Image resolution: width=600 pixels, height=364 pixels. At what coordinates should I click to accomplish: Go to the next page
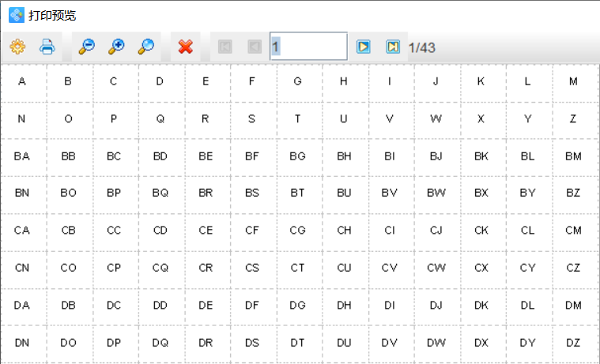(x=363, y=47)
